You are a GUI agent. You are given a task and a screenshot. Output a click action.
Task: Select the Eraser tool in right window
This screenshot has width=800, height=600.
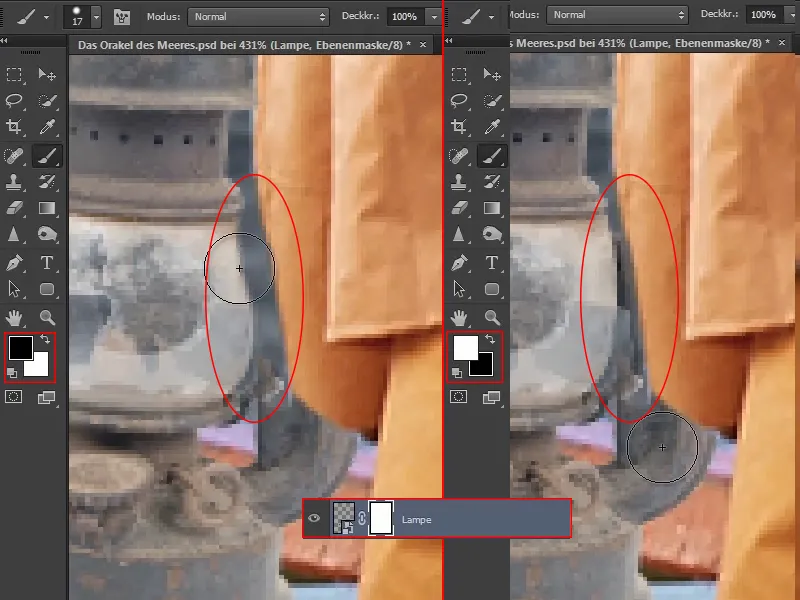tap(459, 208)
